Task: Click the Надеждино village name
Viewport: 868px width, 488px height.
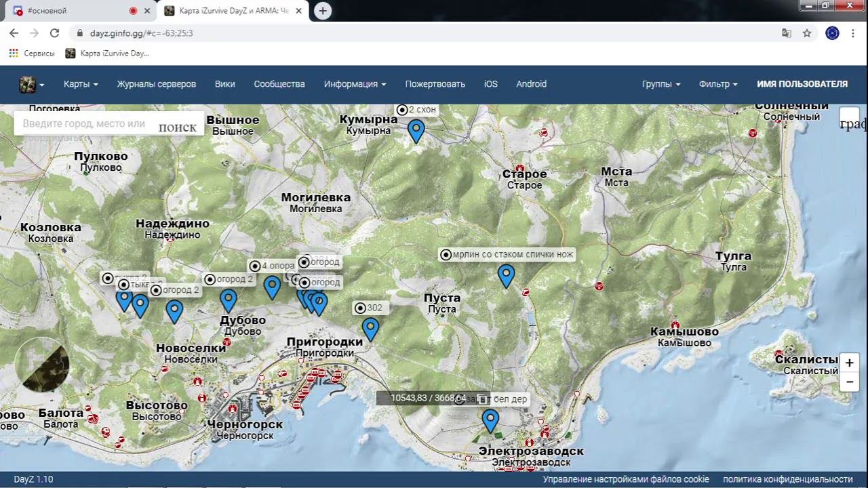Action: click(172, 224)
